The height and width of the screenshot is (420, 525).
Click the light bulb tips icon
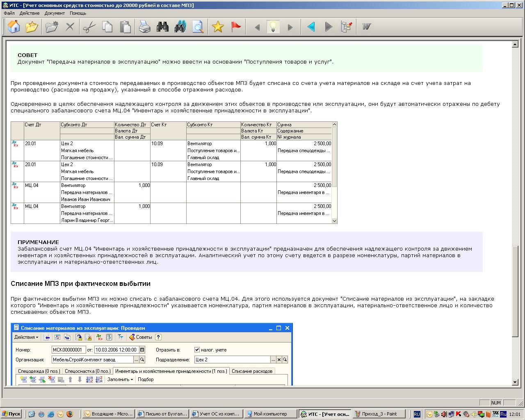[273, 27]
